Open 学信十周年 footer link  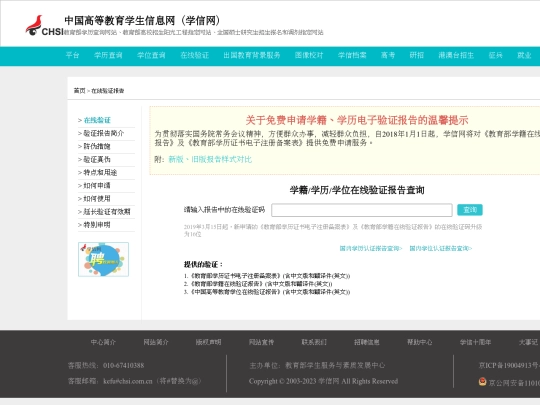(475, 342)
